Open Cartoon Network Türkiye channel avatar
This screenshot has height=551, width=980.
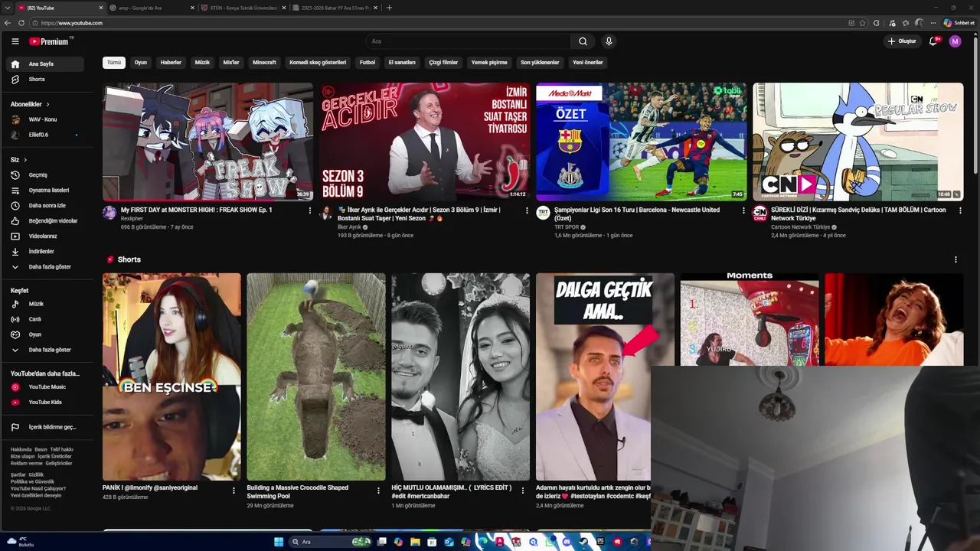759,212
